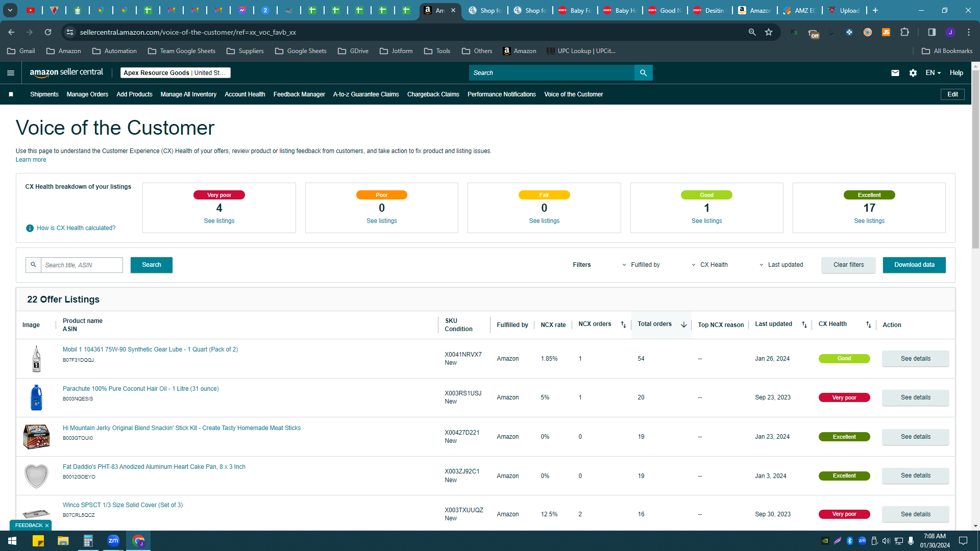Click the teal search magnifier button
Screen dimensions: 980x551
coord(643,73)
